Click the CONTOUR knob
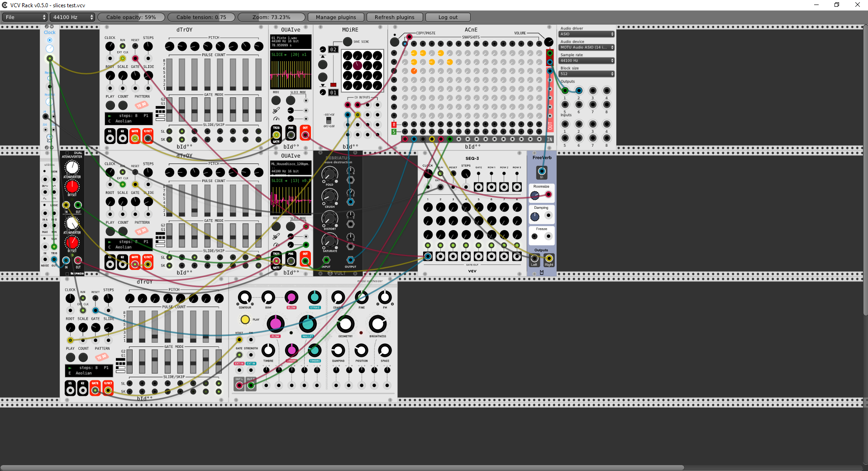 (245, 298)
